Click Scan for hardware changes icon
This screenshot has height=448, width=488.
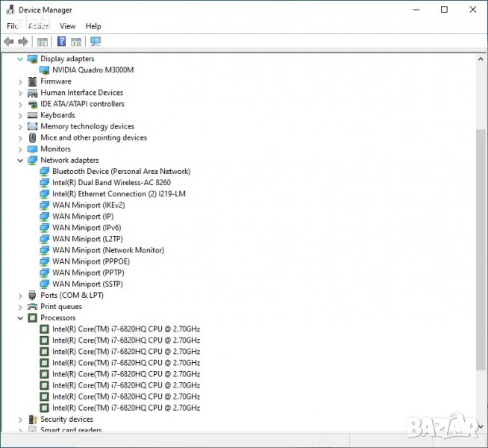pos(95,42)
